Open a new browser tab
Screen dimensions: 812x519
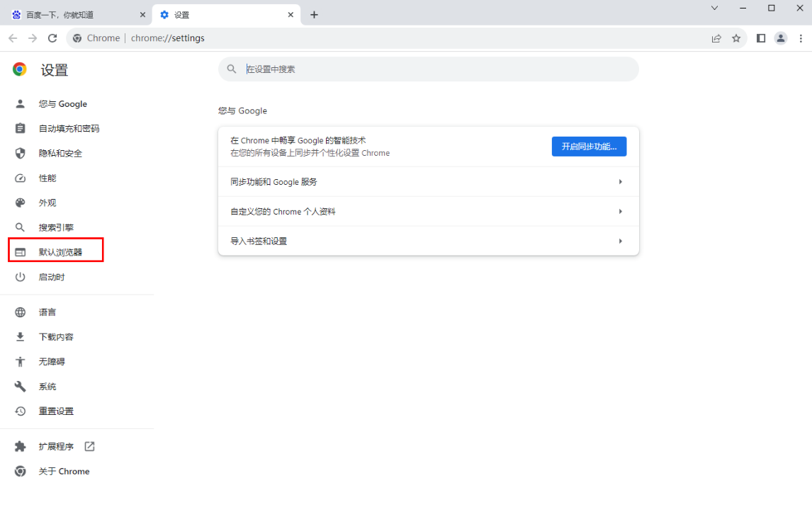[314, 13]
